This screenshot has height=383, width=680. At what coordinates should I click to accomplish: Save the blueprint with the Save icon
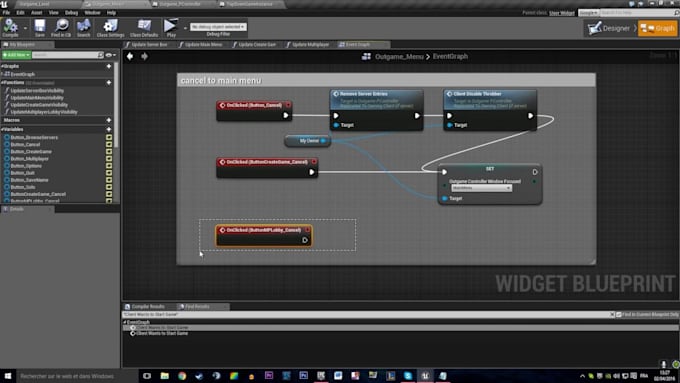click(x=39, y=28)
